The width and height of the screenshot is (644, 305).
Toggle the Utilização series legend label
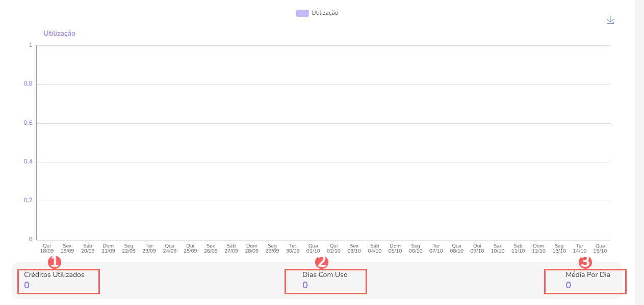pyautogui.click(x=324, y=13)
